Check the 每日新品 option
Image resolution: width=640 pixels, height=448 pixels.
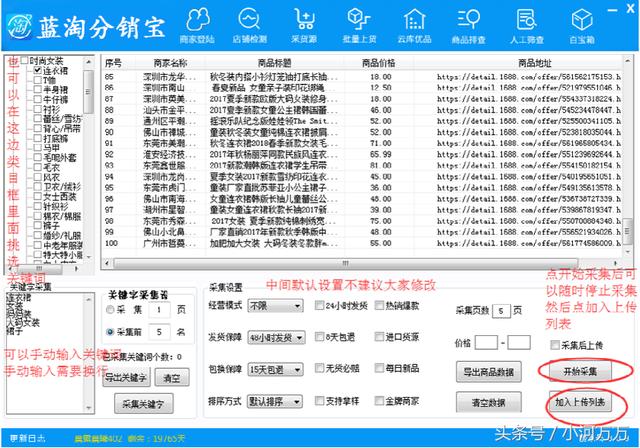click(379, 368)
